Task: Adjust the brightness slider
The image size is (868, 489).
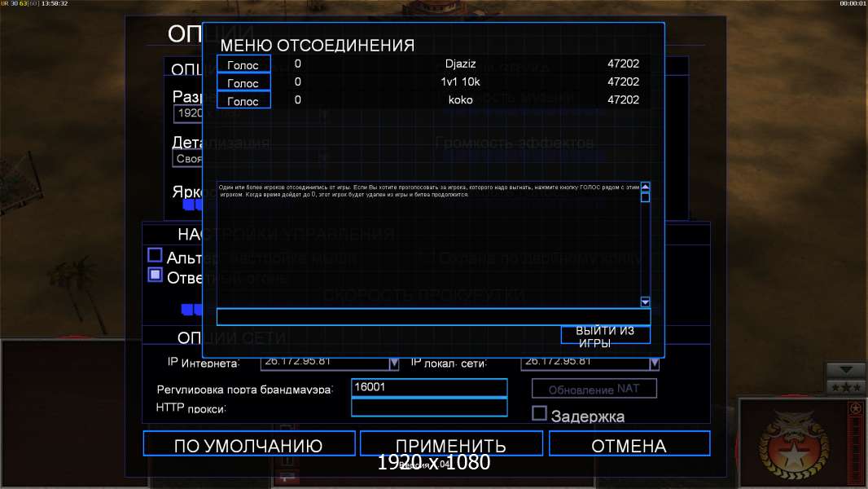Action: [192, 205]
